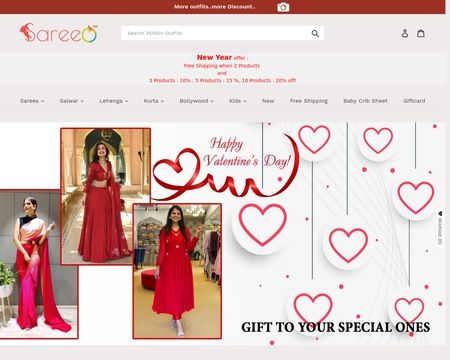Expand the Salwar dropdown menu
450x360 pixels.
click(x=72, y=101)
